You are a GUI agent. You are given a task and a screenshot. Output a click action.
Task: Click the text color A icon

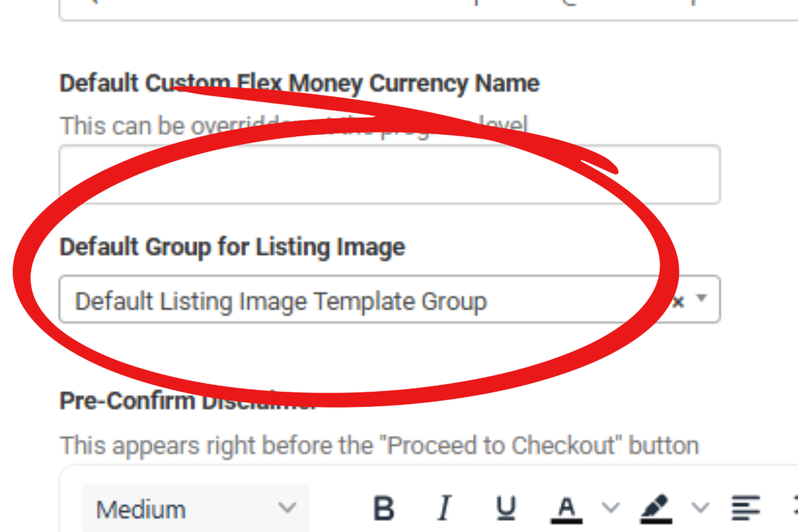coord(567,509)
